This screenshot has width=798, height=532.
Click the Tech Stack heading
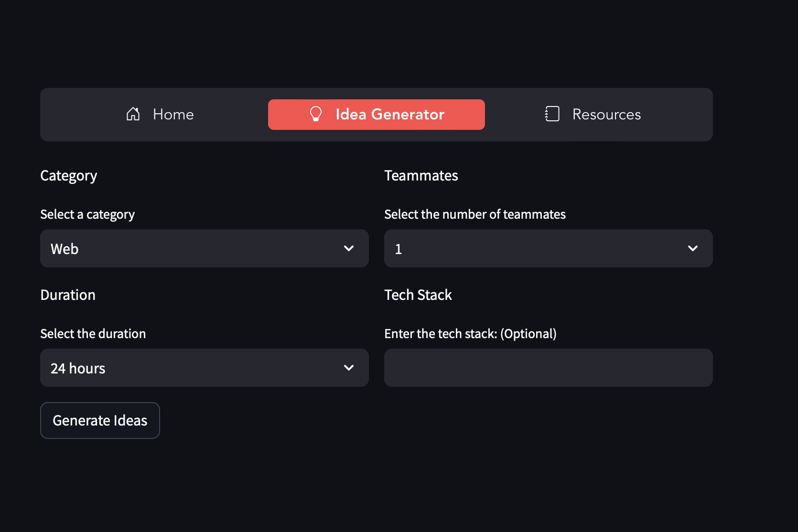pyautogui.click(x=418, y=295)
